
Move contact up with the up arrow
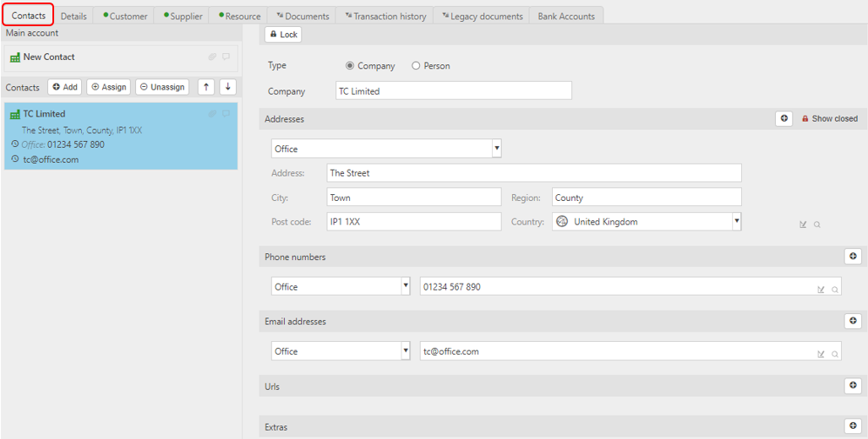(x=206, y=87)
